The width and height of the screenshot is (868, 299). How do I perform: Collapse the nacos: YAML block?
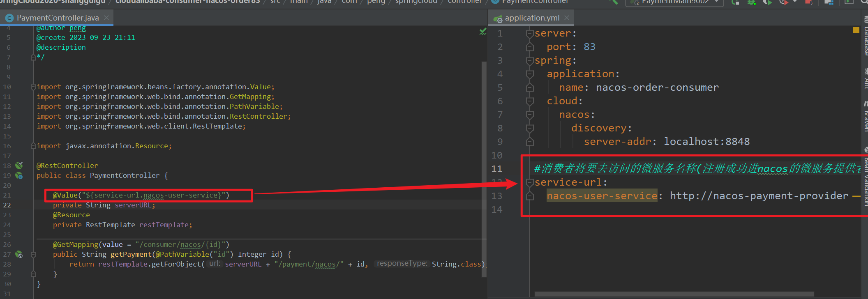[530, 115]
